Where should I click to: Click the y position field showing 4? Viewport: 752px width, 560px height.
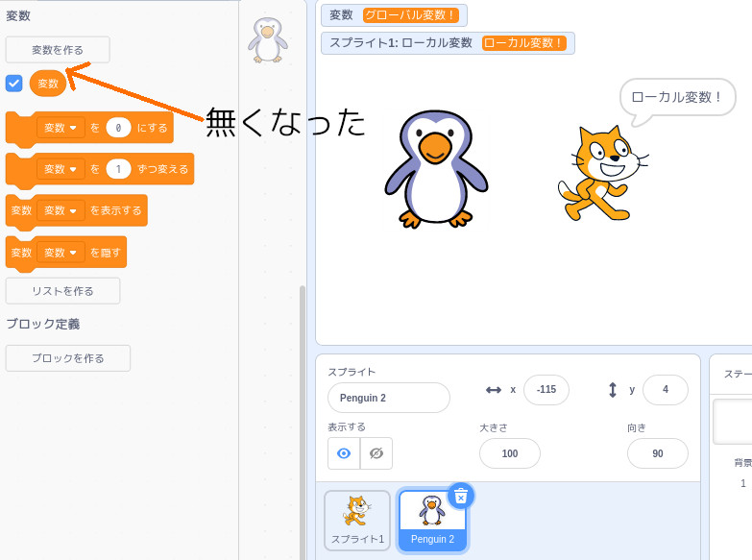coord(666,390)
